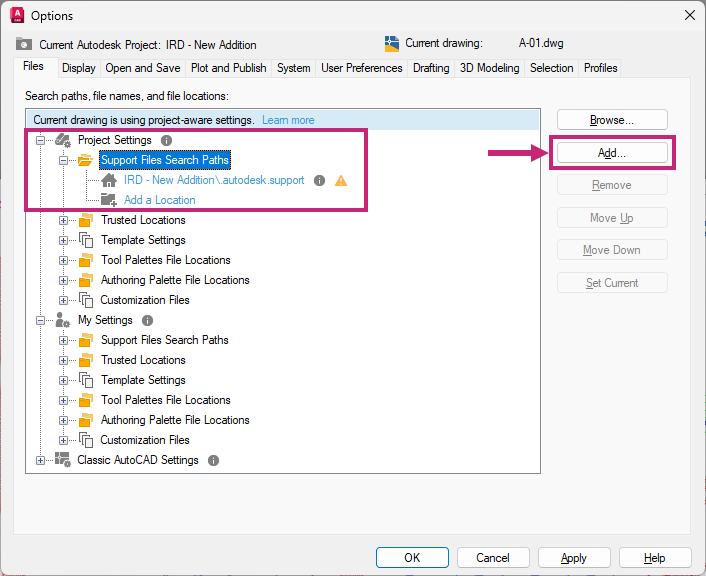Click the Template Settings icon under Project Settings
This screenshot has width=706, height=576.
tap(86, 240)
